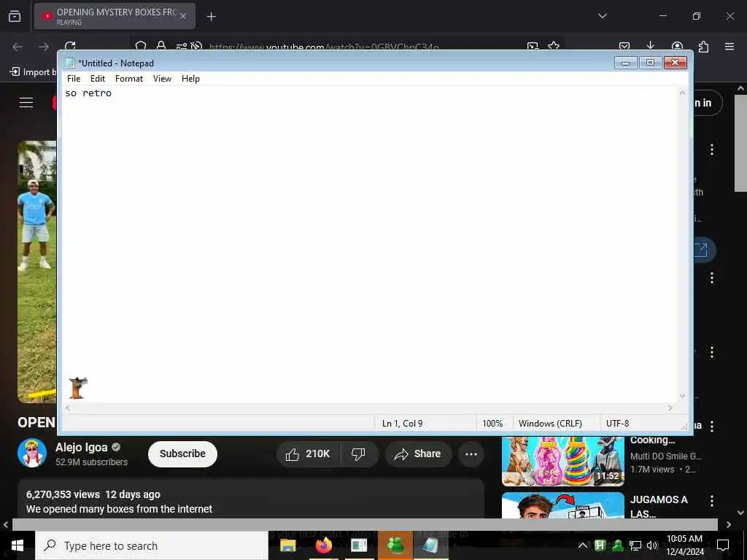Switch to Notepad from taskbar
The width and height of the screenshot is (747, 560).
point(430,545)
